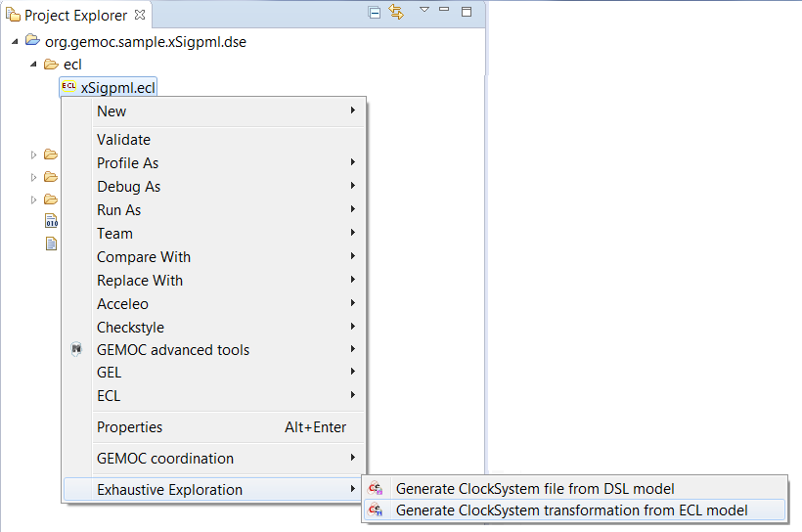Click the Collapse All icon in Project Explorer
This screenshot has width=802, height=532.
[x=375, y=13]
